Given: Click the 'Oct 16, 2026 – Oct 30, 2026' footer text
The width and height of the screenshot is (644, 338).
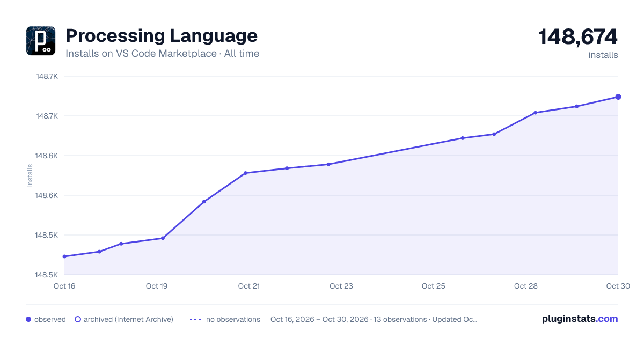Looking at the screenshot, I should (x=319, y=319).
